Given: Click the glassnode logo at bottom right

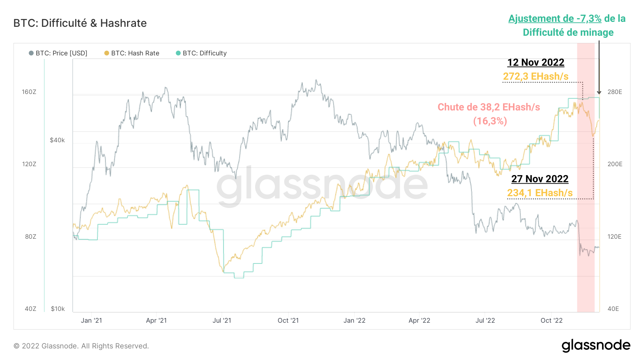Looking at the screenshot, I should tap(596, 346).
